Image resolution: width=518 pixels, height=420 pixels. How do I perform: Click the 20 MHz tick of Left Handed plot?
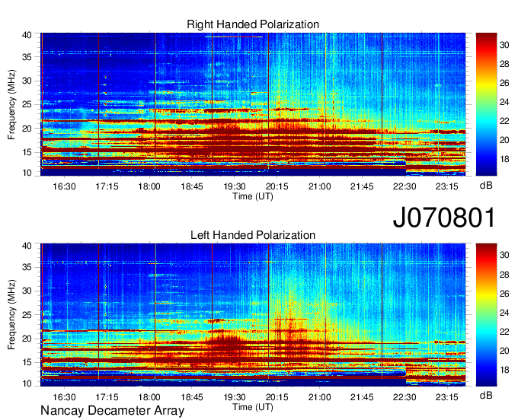pyautogui.click(x=27, y=339)
